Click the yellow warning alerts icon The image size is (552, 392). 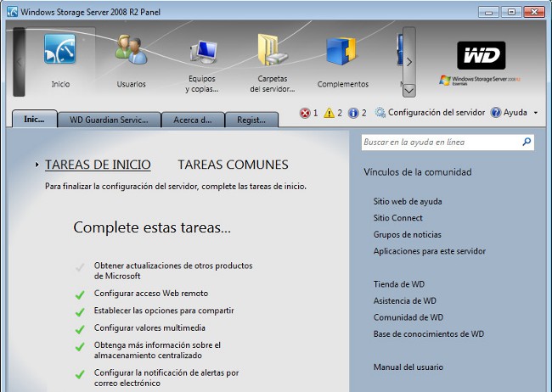pyautogui.click(x=329, y=113)
